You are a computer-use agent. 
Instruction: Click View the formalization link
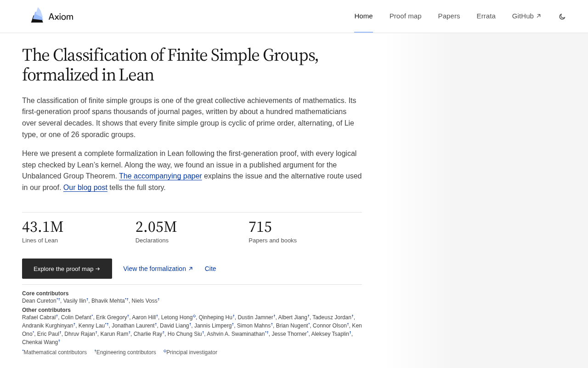tap(158, 269)
